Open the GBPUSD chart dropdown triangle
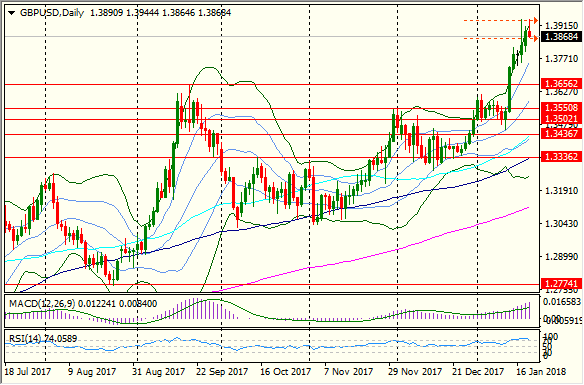 12,13
